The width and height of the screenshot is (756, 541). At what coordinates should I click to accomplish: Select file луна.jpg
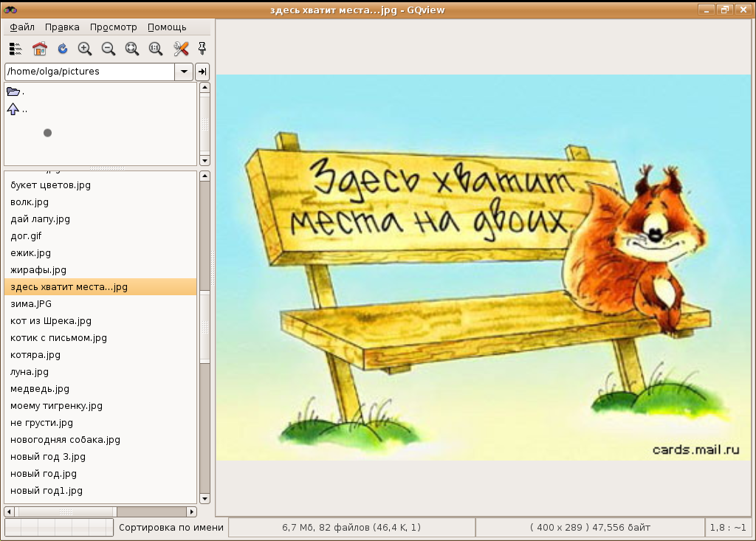pos(100,372)
